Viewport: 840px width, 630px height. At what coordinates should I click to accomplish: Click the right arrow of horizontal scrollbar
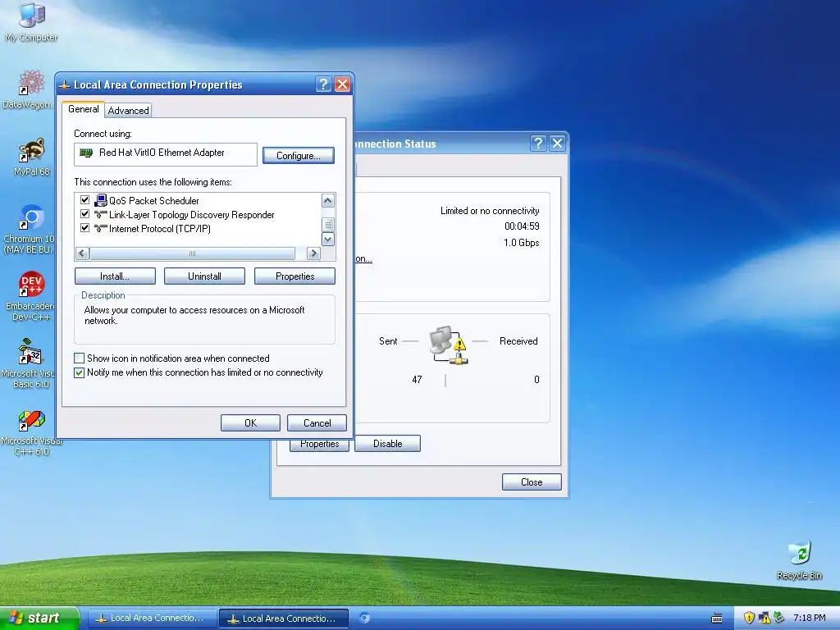pyautogui.click(x=314, y=253)
